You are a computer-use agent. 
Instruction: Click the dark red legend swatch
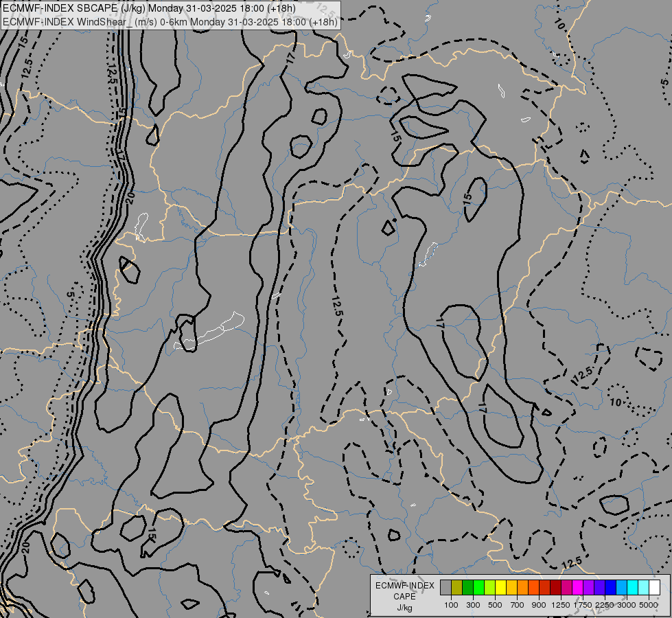(x=556, y=587)
